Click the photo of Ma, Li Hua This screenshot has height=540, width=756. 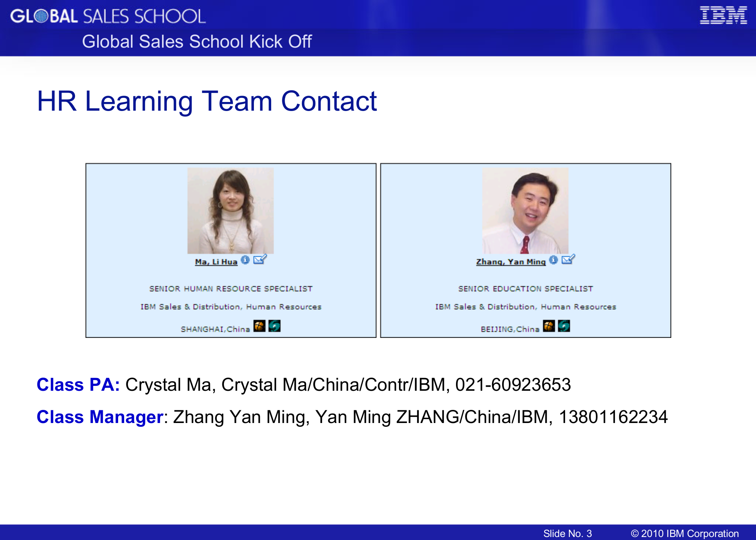(x=230, y=210)
